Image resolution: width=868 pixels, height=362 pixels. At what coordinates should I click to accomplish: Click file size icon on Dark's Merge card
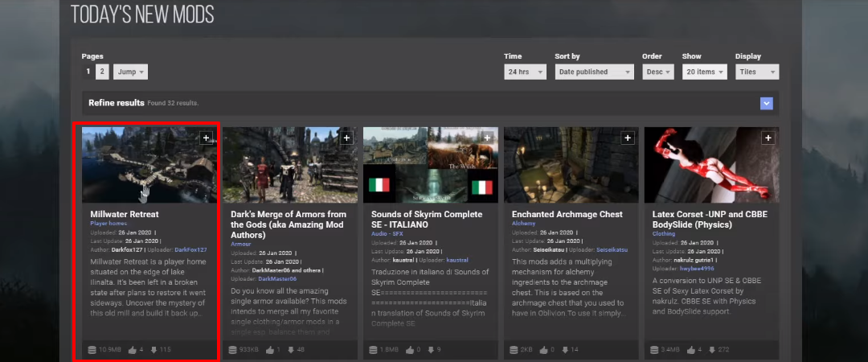point(233,350)
